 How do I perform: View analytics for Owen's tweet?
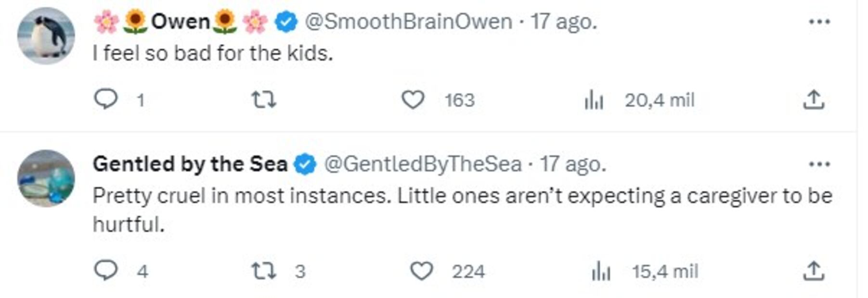coord(594,100)
